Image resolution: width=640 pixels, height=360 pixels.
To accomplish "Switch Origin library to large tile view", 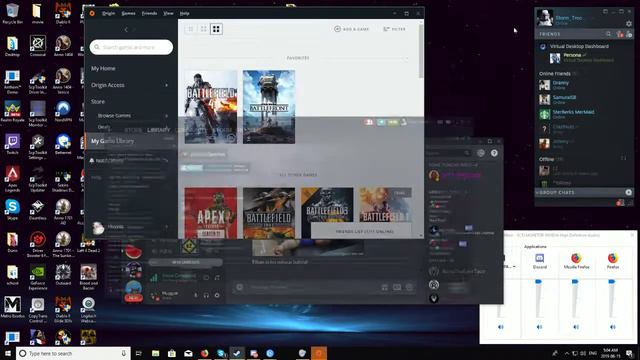I will pos(216,29).
